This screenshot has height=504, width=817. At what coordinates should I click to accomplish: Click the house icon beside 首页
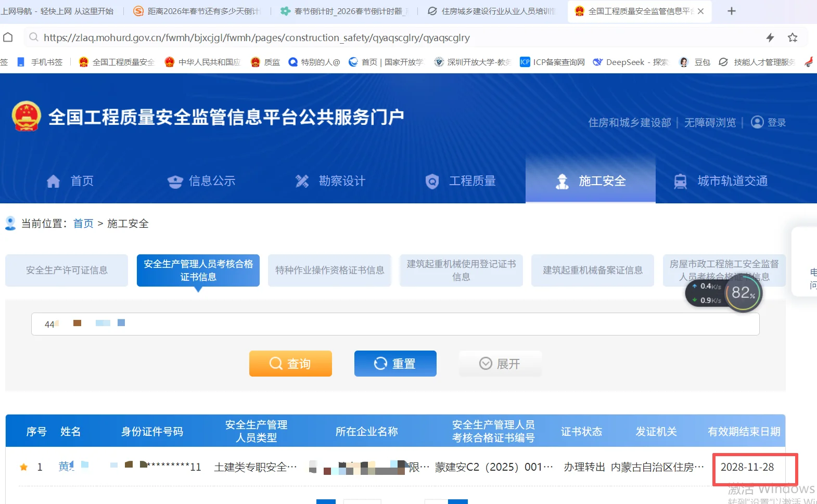[x=53, y=181]
